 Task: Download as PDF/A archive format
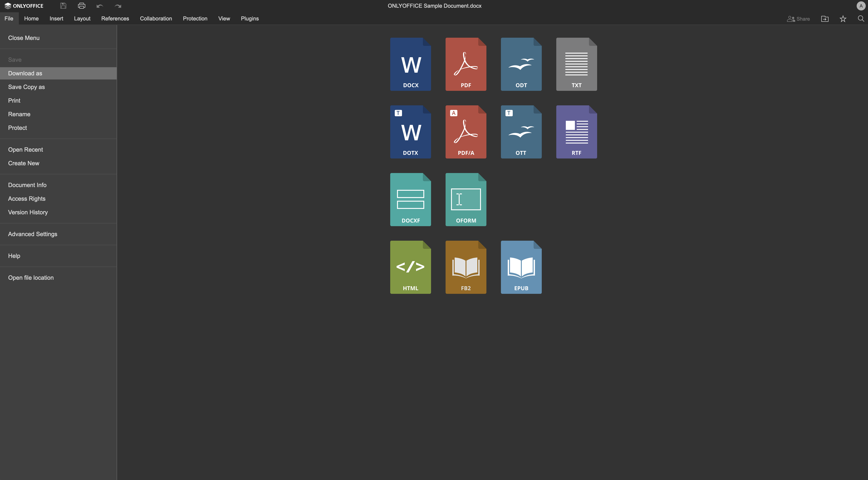coord(466,132)
